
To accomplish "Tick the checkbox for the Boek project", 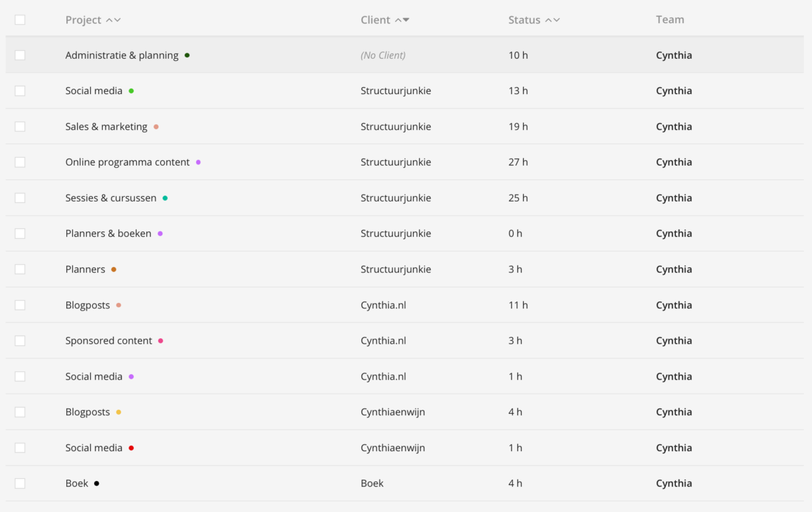I will point(20,484).
